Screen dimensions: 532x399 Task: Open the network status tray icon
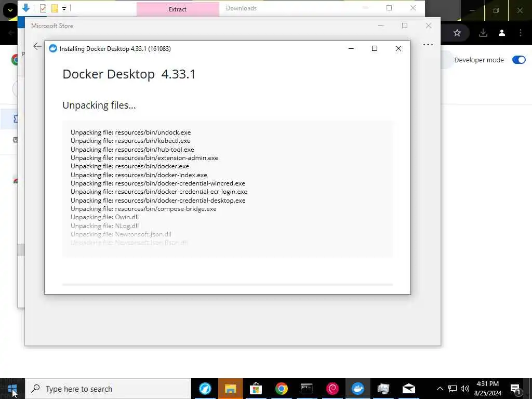click(x=453, y=389)
